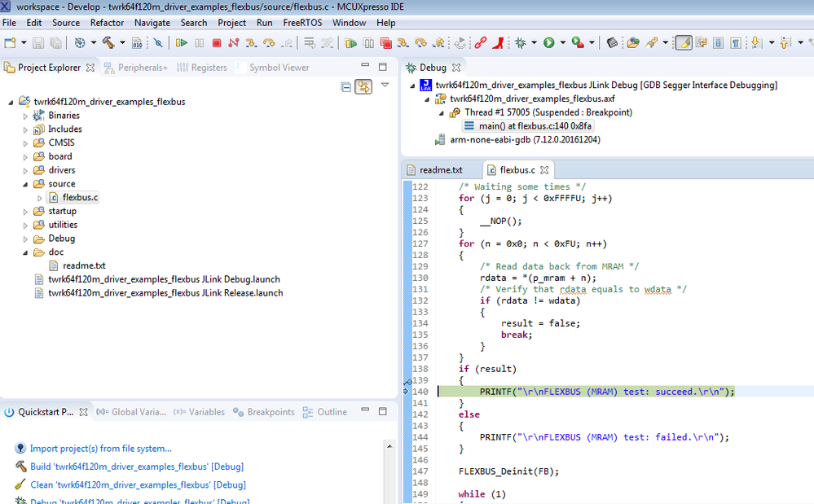Open the Build hammer dropdown arrow
Viewport: 814px width, 504px height.
(121, 42)
